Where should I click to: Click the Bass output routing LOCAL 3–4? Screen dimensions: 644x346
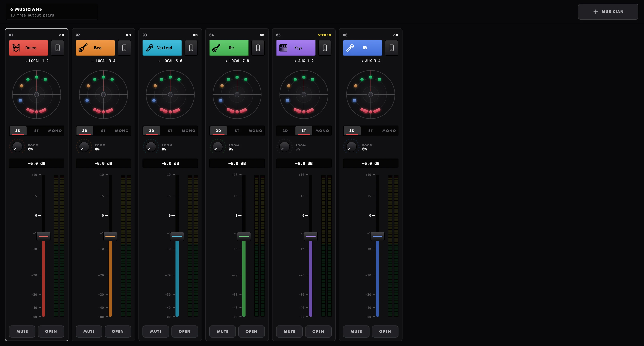(103, 61)
